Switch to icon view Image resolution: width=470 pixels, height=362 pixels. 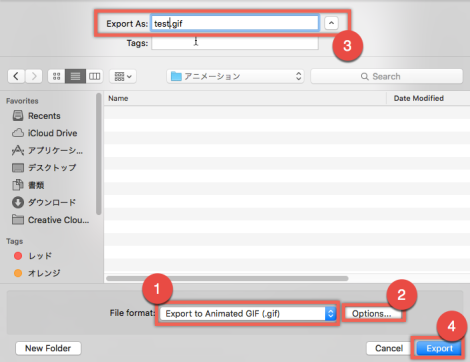[57, 76]
